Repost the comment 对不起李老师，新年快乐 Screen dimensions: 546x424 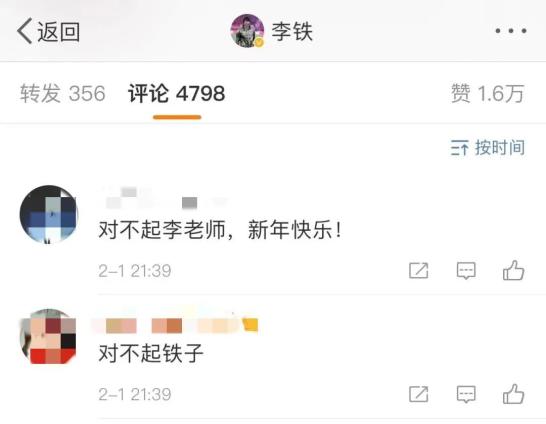tap(419, 270)
